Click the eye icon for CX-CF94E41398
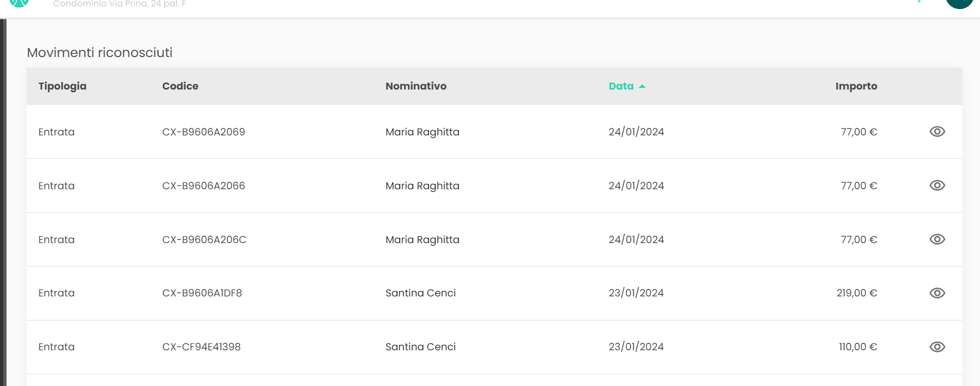Image resolution: width=980 pixels, height=386 pixels. point(937,347)
